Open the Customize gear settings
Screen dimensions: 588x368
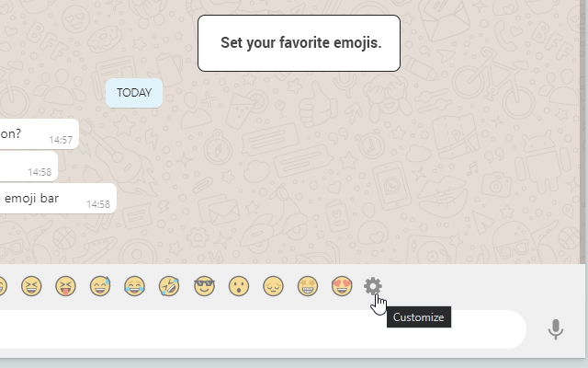pyautogui.click(x=372, y=286)
